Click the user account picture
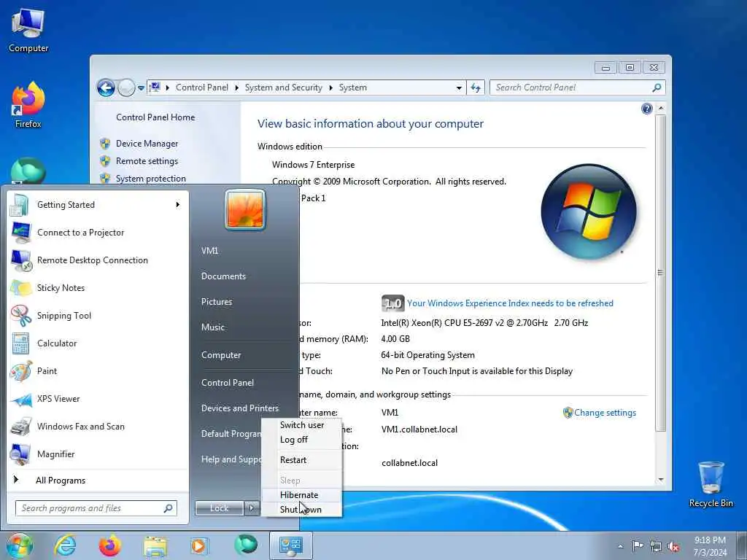This screenshot has height=560, width=747. click(x=245, y=209)
